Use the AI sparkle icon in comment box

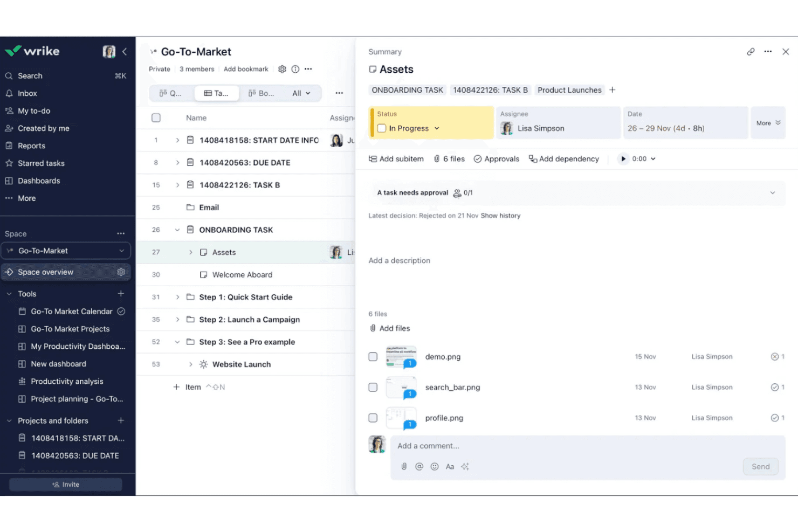[465, 467]
